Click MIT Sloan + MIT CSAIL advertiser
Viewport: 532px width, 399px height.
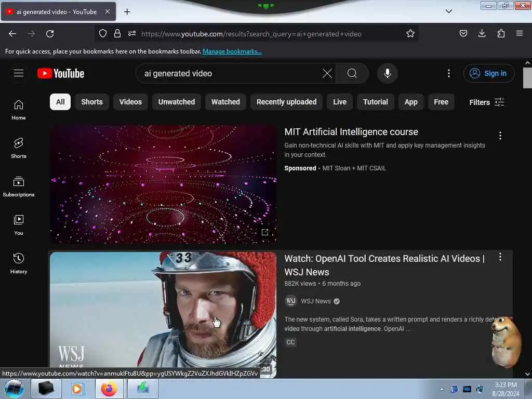pos(354,168)
